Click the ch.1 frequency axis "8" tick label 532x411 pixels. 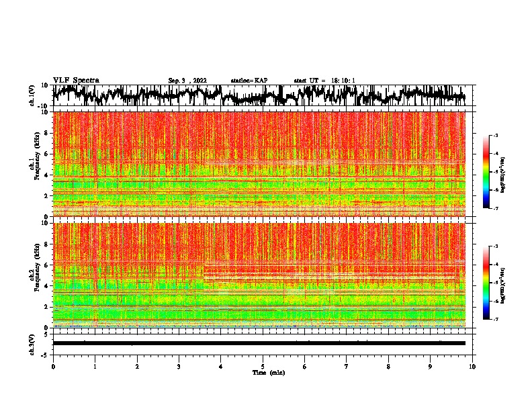click(x=47, y=133)
